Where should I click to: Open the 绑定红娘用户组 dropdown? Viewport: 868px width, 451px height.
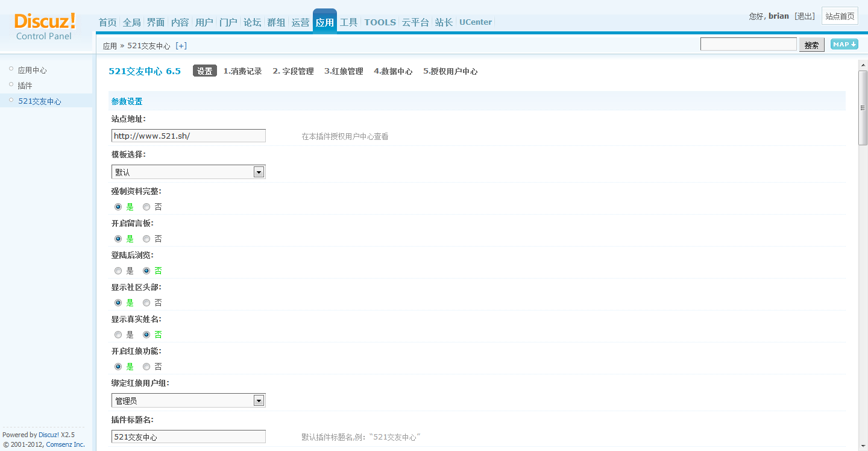tap(189, 400)
